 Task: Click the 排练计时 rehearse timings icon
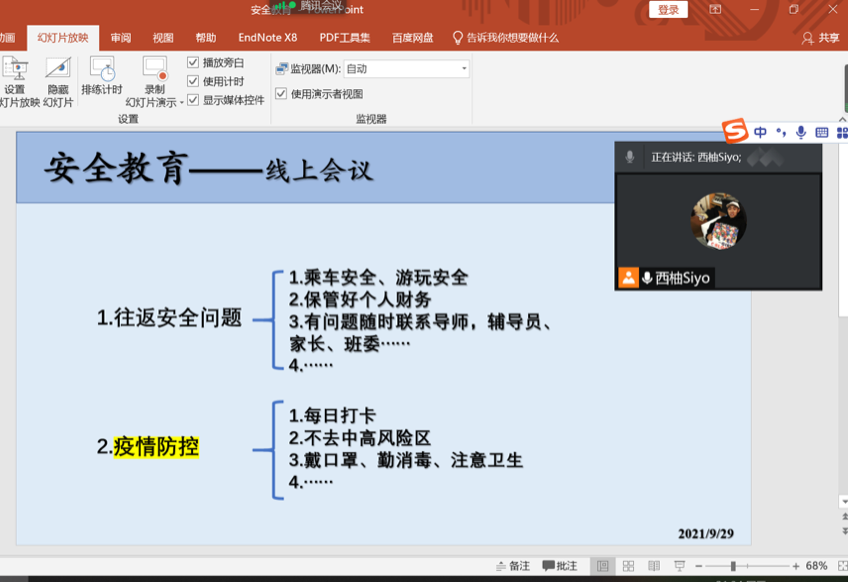pos(101,70)
